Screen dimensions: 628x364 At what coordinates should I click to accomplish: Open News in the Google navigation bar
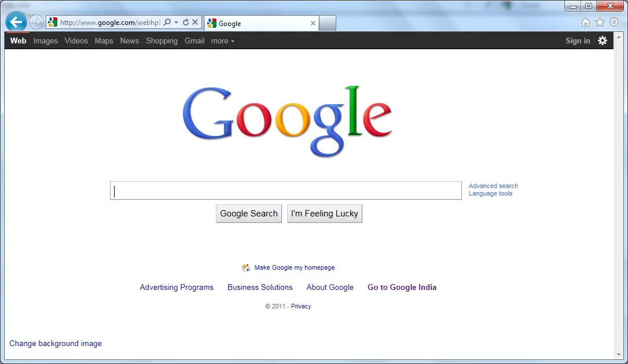(130, 41)
